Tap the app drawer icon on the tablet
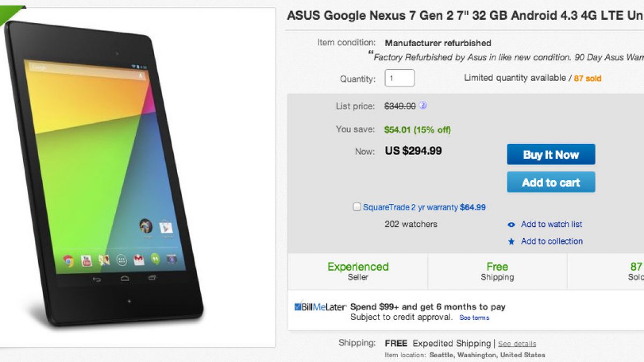 122,261
